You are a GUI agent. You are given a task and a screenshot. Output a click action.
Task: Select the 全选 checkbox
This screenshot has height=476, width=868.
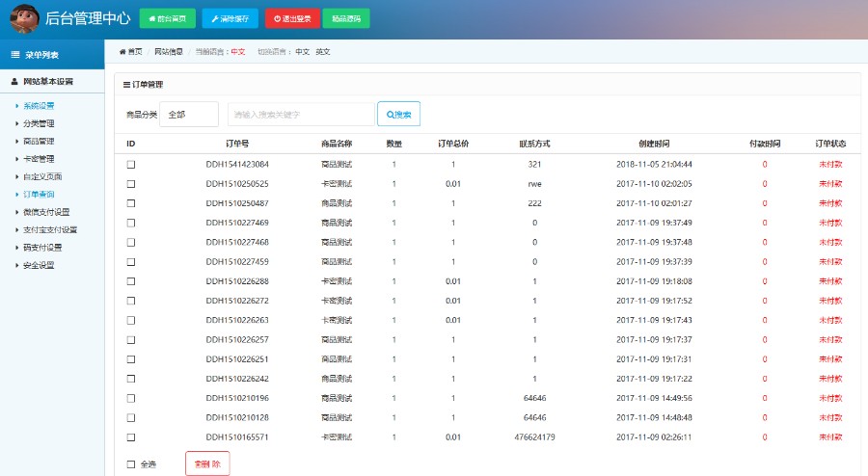(131, 464)
